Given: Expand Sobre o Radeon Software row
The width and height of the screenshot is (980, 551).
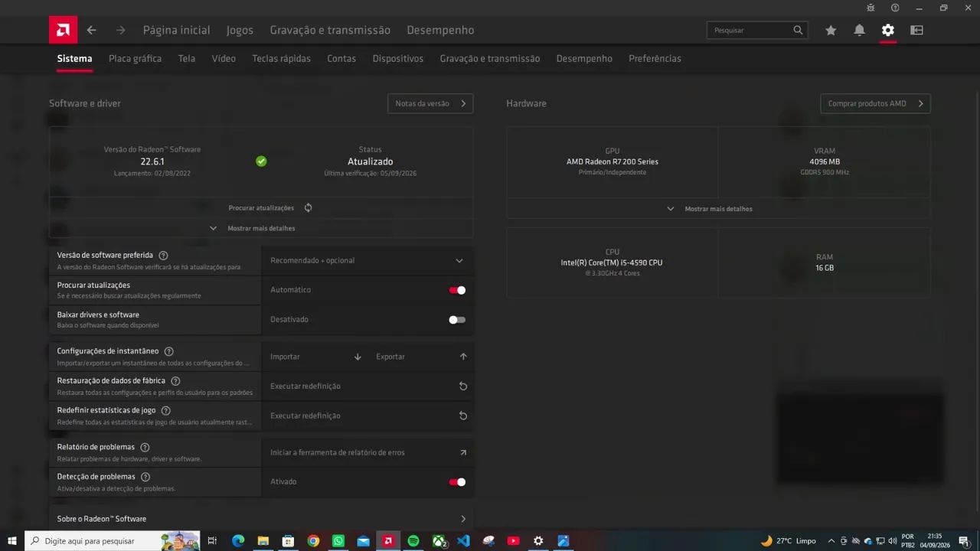Looking at the screenshot, I should tap(261, 519).
